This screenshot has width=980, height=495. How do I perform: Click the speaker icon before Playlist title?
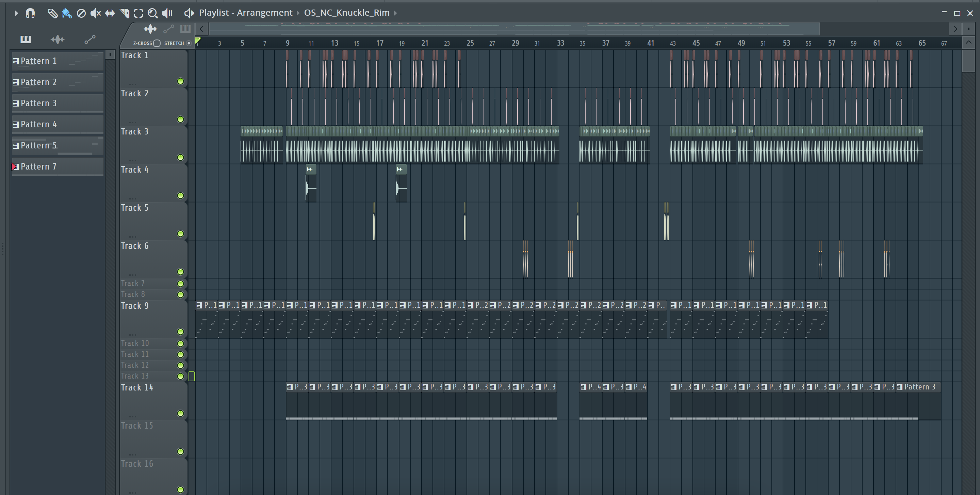[189, 13]
